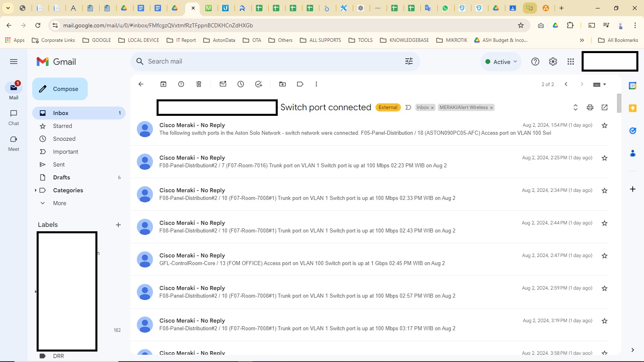Image resolution: width=644 pixels, height=362 pixels.
Task: Open the Inbox from the sidebar
Action: point(61,113)
